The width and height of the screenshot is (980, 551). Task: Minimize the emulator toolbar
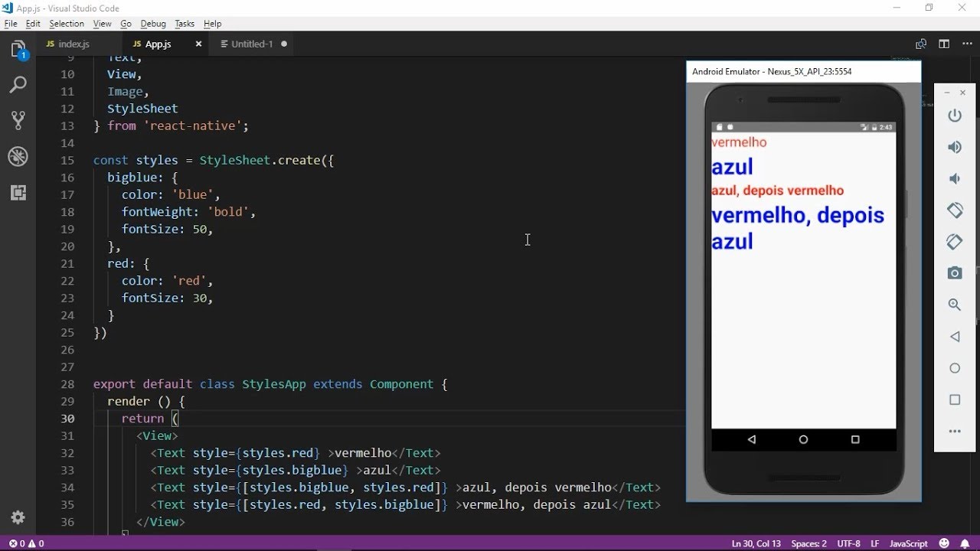(946, 93)
